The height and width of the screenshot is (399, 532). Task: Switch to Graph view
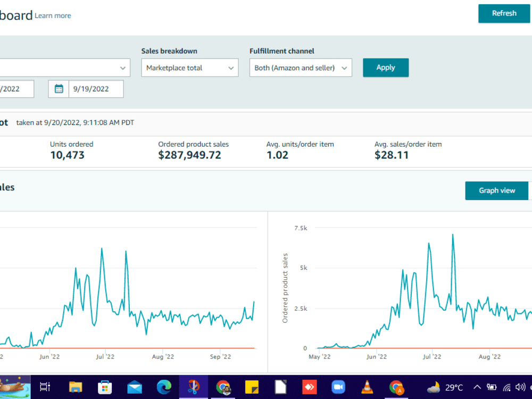(x=497, y=190)
